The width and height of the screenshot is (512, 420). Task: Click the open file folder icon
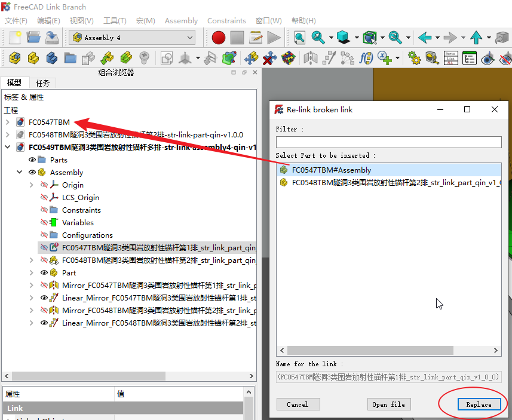(33, 38)
